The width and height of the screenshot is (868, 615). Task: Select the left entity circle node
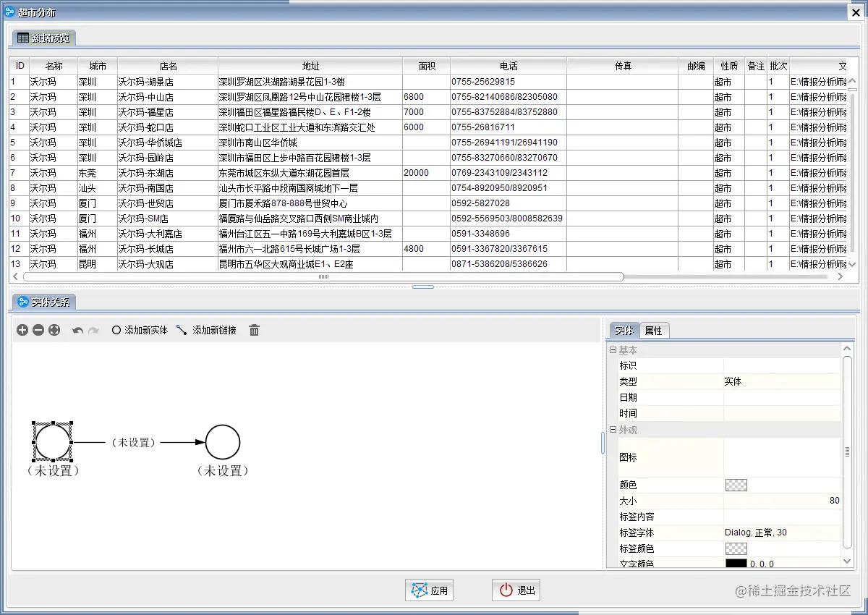(x=52, y=442)
